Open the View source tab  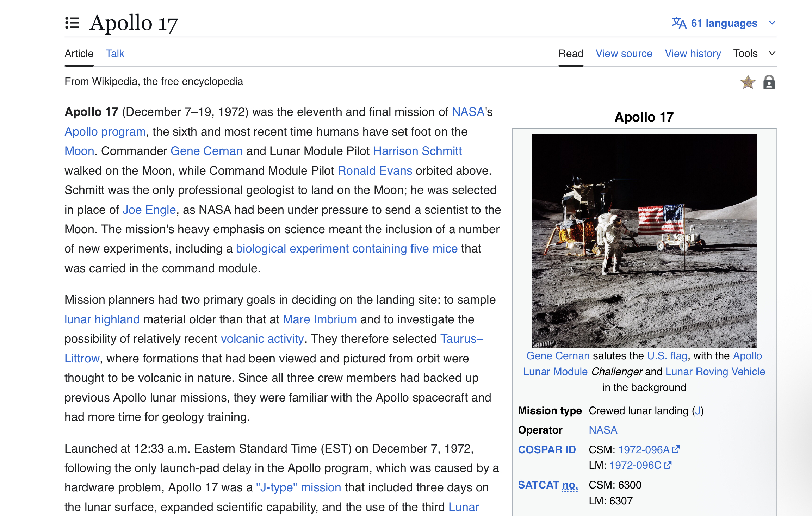[624, 54]
